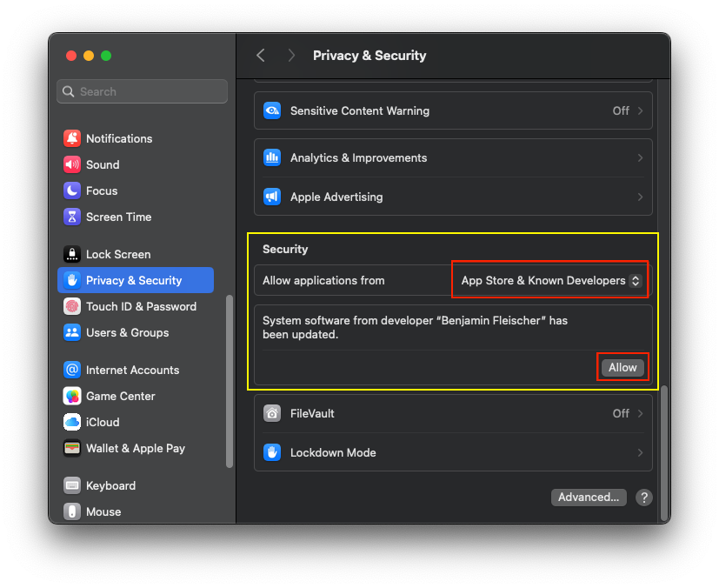This screenshot has height=588, width=719.
Task: Open the help question mark button
Action: click(644, 498)
